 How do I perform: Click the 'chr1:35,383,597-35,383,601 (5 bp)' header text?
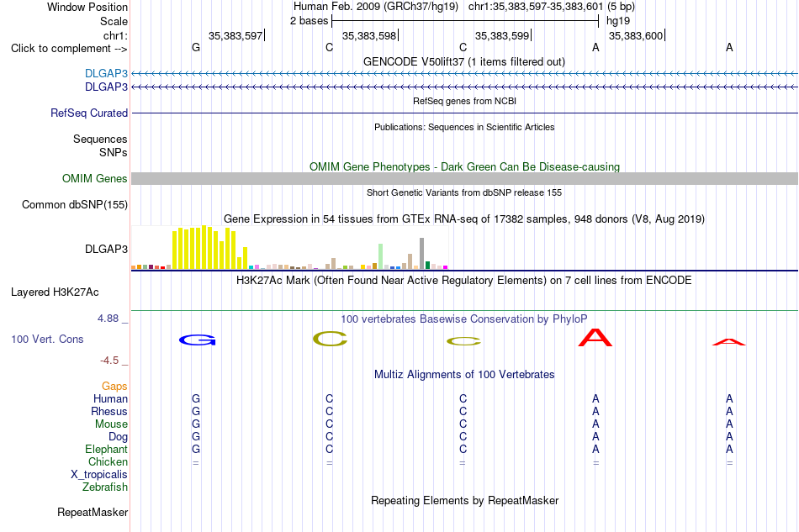(x=552, y=7)
